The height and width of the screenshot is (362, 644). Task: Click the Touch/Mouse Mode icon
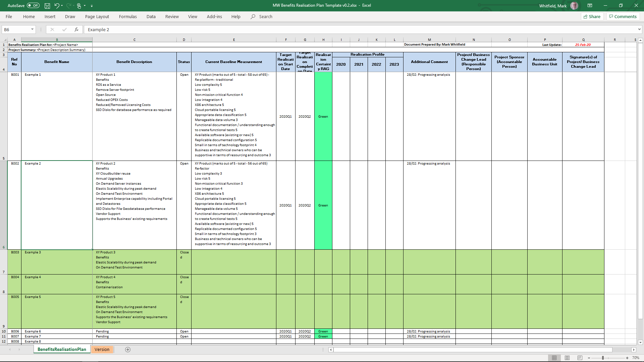79,6
